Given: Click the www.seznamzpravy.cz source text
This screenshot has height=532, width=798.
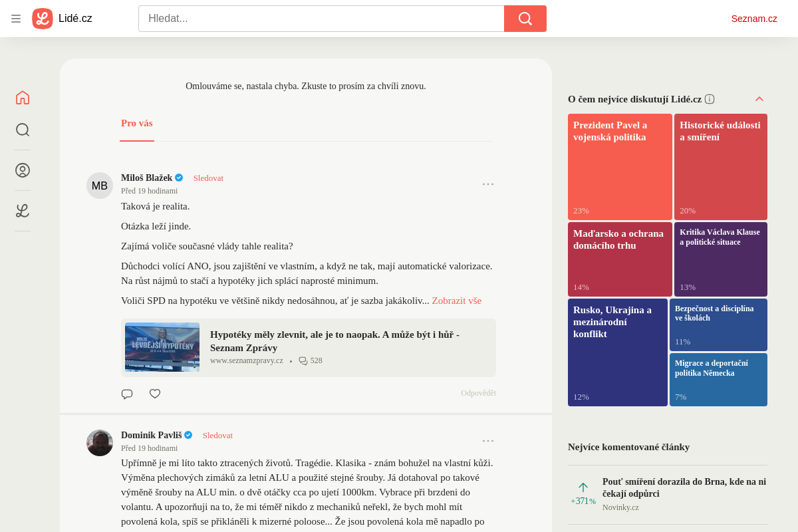Looking at the screenshot, I should 247,360.
